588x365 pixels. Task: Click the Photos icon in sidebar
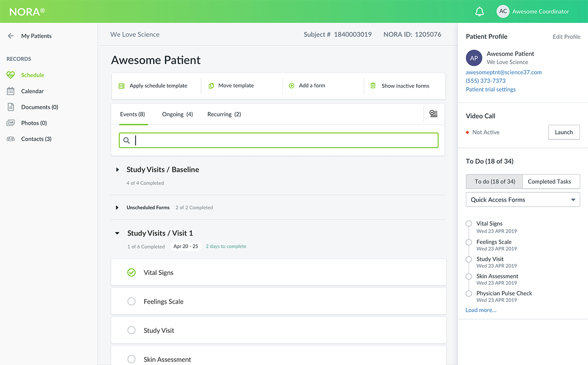coord(11,123)
